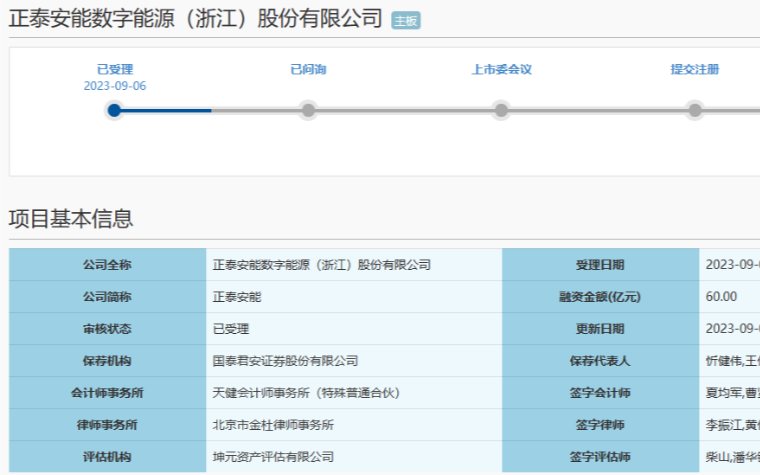The height and width of the screenshot is (475, 760).
Task: Click the 签字评估师 header cell
Action: click(x=601, y=457)
